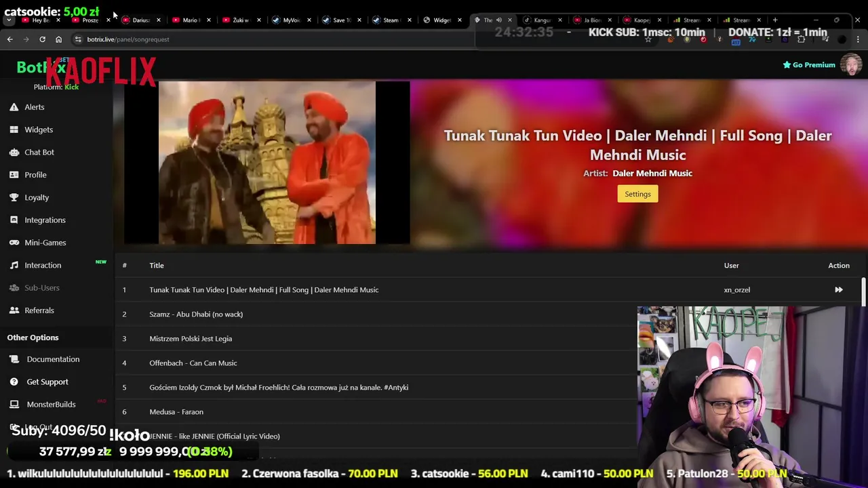Open the Referrals people icon

click(x=14, y=310)
